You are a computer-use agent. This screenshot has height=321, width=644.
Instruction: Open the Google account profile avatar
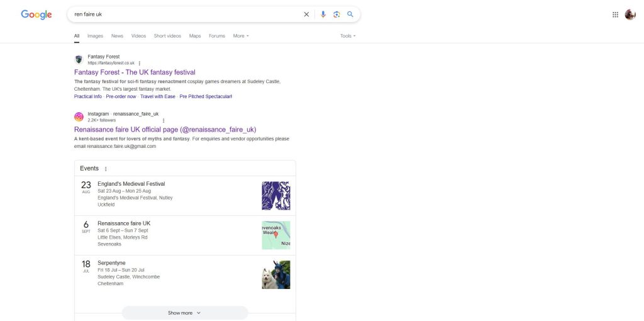(630, 14)
